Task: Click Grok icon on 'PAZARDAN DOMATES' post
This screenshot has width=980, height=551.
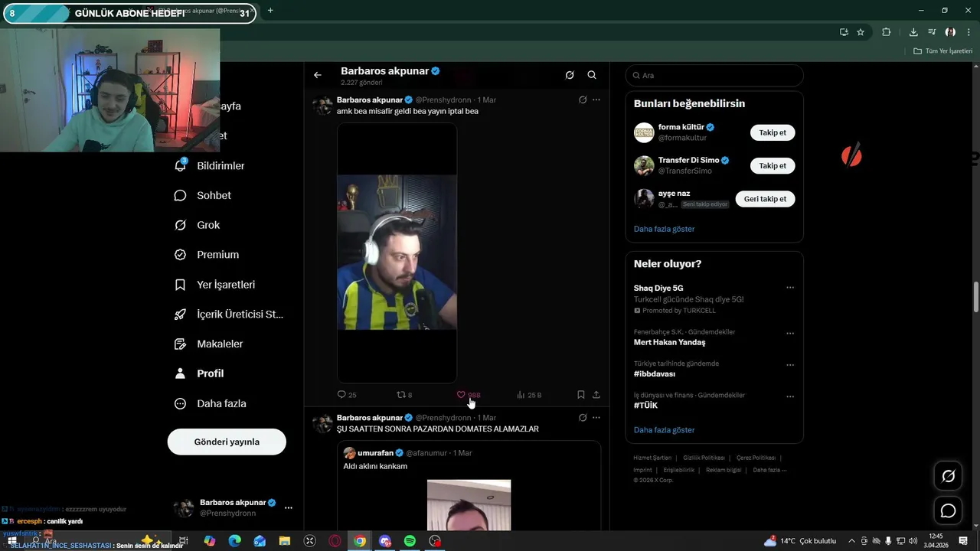Action: point(583,418)
